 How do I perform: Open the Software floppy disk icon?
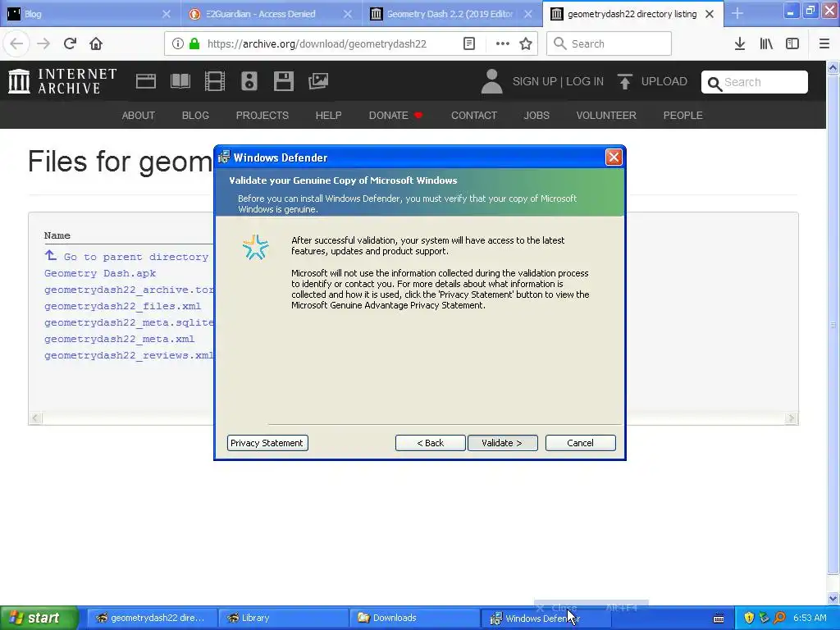(283, 81)
